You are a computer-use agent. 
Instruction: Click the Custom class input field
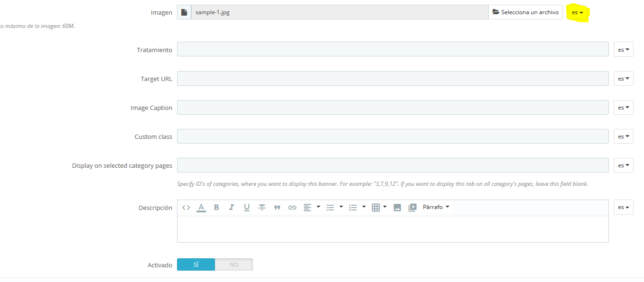coord(393,136)
